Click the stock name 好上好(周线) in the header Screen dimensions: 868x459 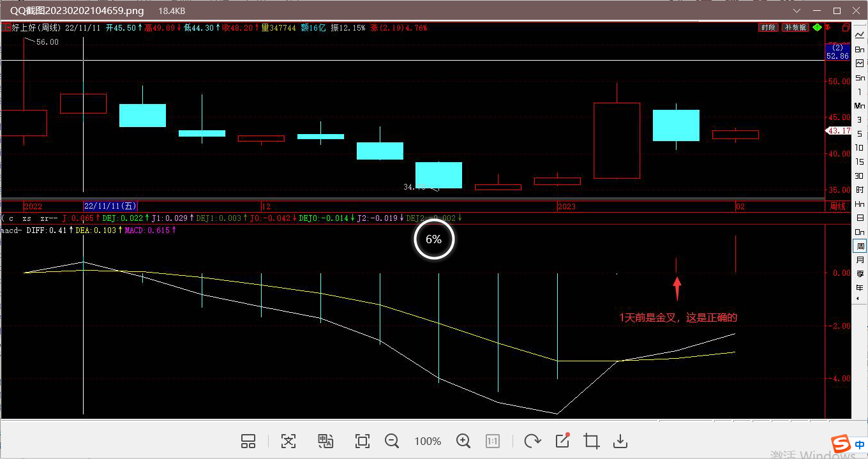tap(37, 27)
